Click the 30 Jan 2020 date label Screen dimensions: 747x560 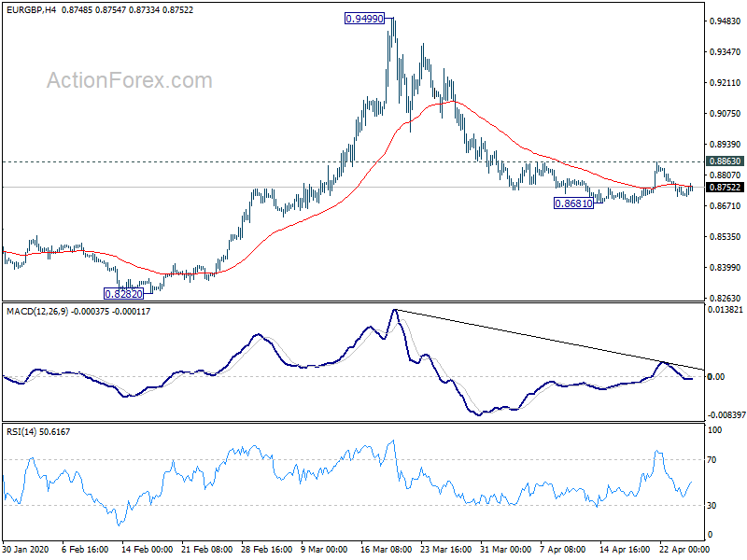point(26,549)
